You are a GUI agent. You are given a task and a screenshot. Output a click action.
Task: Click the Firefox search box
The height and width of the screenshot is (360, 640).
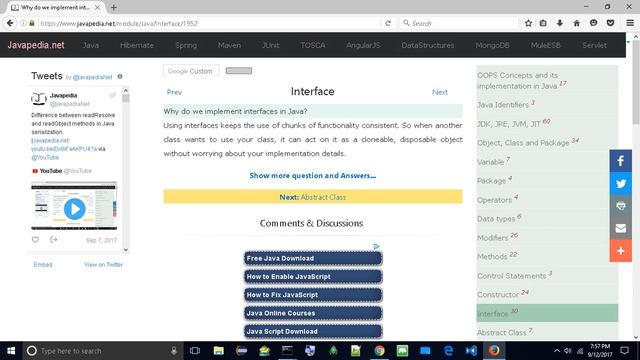pos(459,23)
